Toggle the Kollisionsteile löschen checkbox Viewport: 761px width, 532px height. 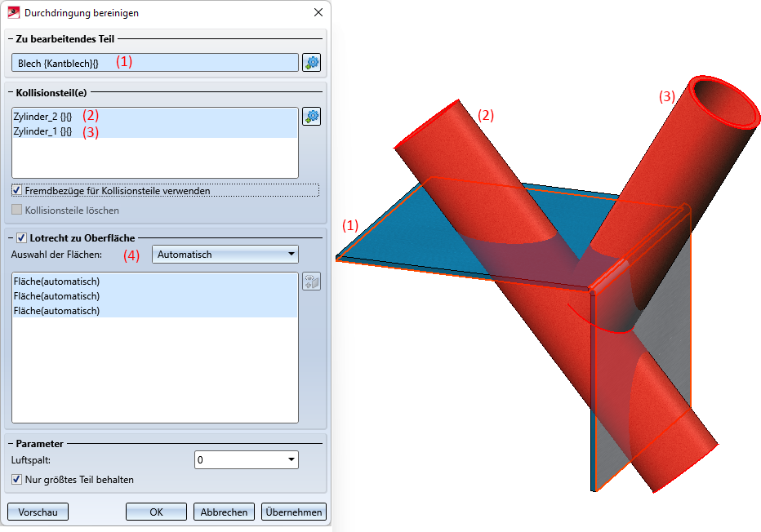pyautogui.click(x=17, y=210)
